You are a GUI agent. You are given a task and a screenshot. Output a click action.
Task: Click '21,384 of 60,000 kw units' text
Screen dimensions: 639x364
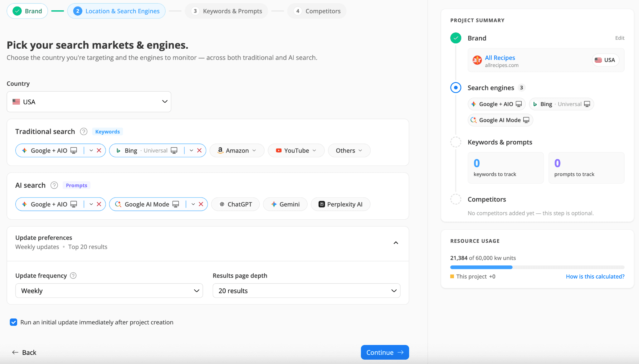(483, 258)
